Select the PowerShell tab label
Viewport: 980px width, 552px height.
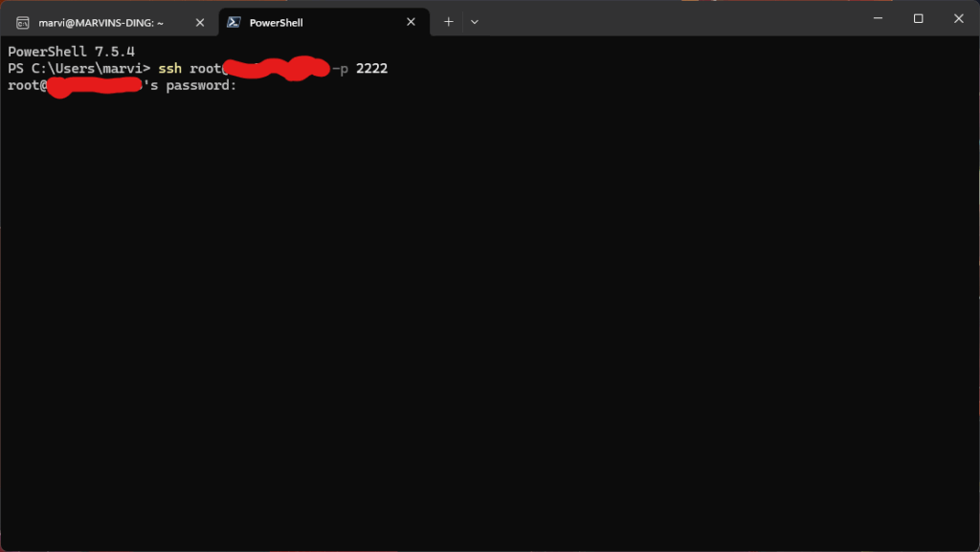[278, 20]
